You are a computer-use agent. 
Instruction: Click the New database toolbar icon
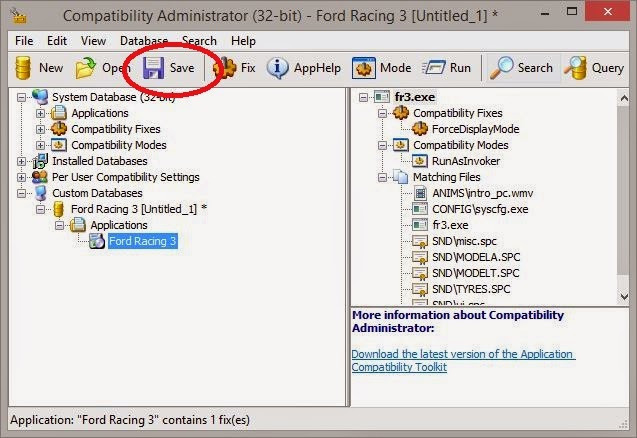click(23, 68)
